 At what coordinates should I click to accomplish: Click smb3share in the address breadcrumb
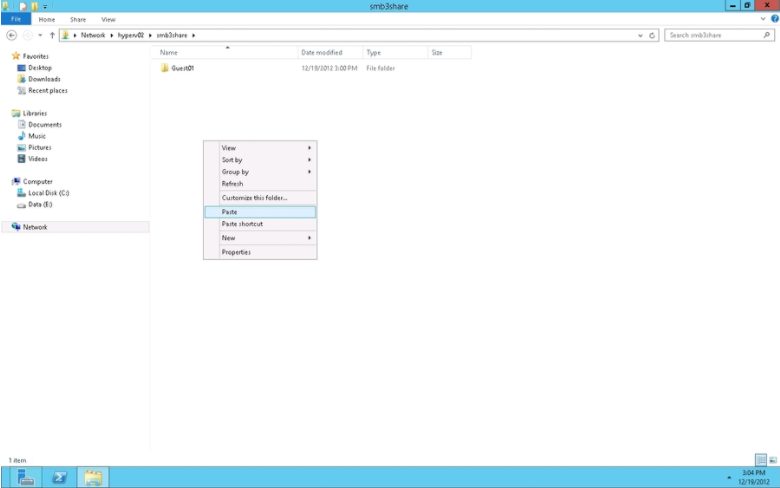click(x=172, y=35)
